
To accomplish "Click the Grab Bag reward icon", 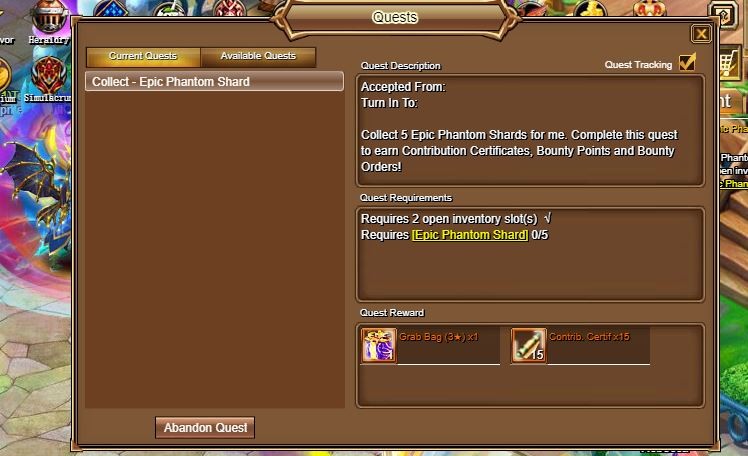I will [378, 345].
